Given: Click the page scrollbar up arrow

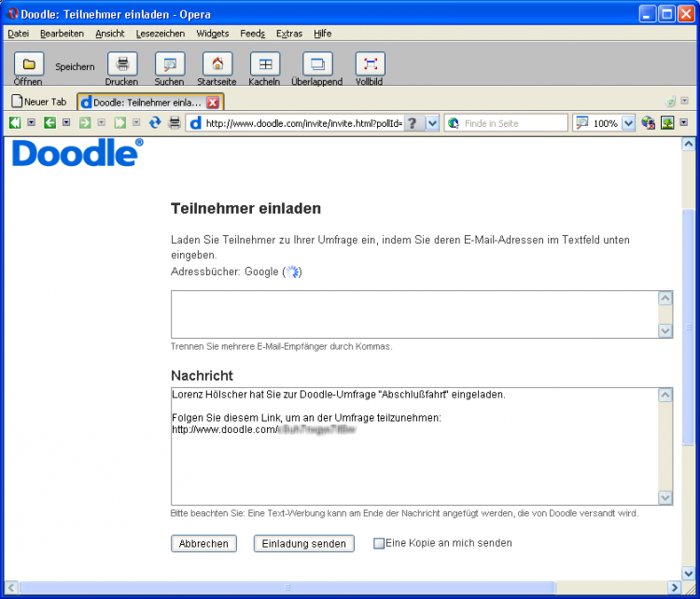Looking at the screenshot, I should [x=689, y=144].
